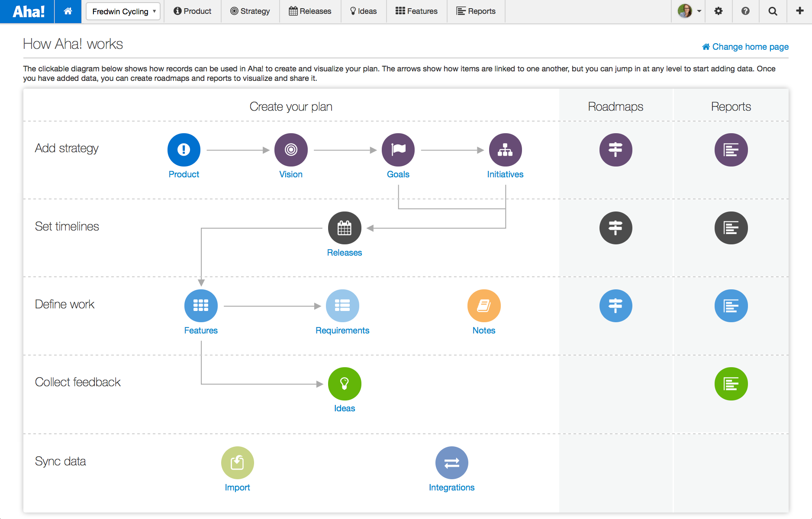Image resolution: width=812 pixels, height=519 pixels.
Task: Switch to the Reports navigation tab
Action: point(476,11)
